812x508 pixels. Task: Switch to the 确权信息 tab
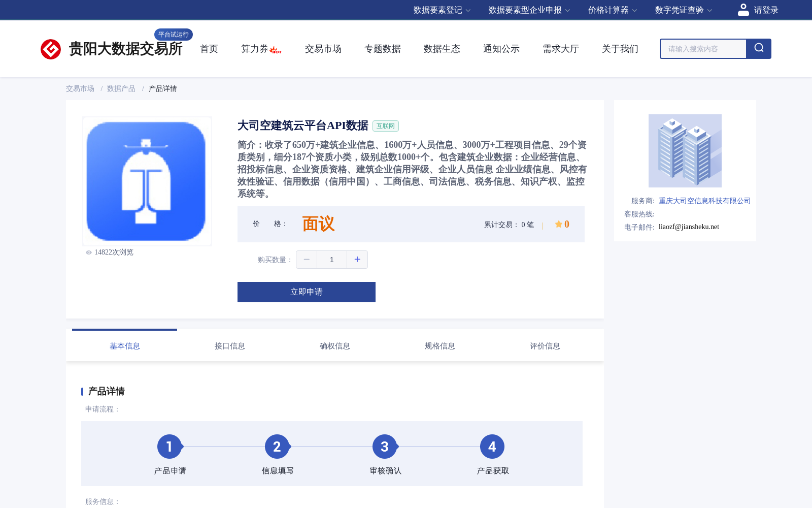335,346
